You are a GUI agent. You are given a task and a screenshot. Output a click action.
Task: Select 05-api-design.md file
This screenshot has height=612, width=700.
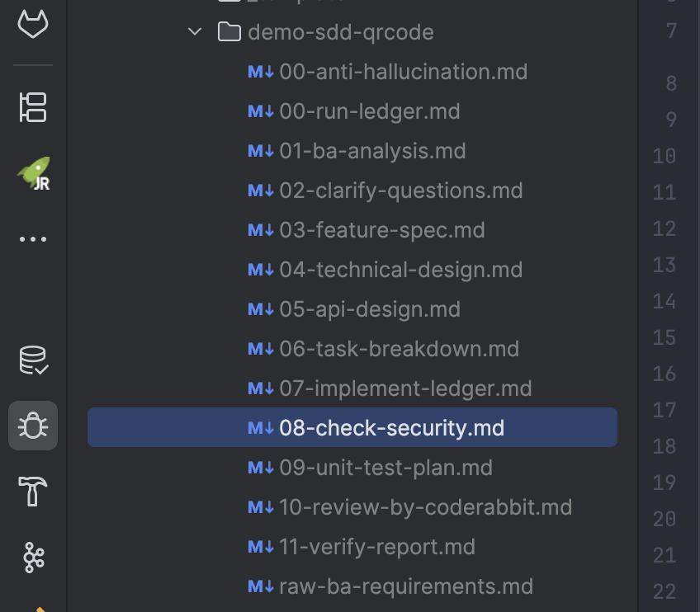(369, 309)
